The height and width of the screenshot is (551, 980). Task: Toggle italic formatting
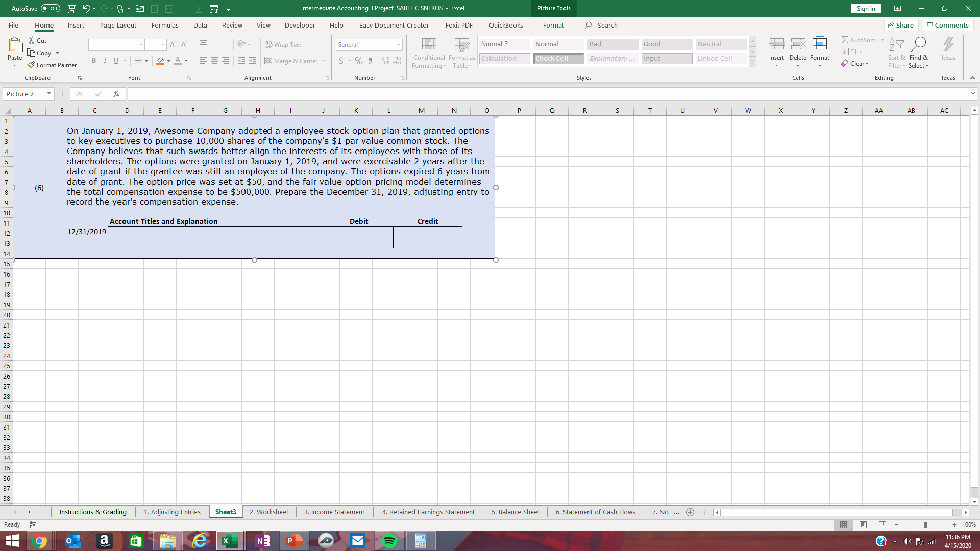(x=105, y=60)
